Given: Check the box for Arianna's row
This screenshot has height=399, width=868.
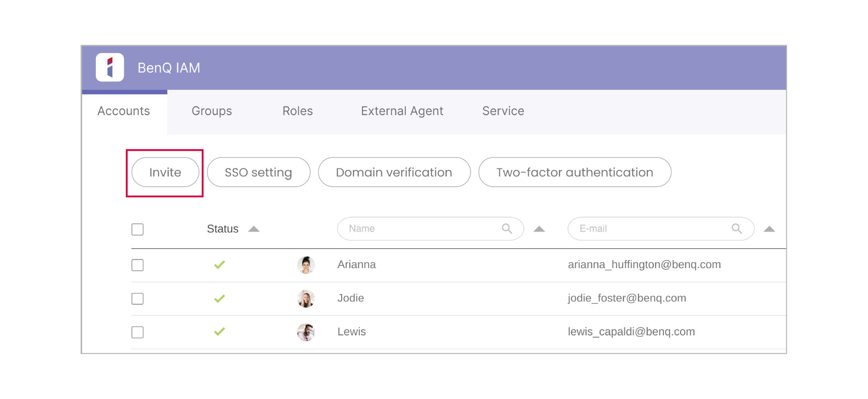Looking at the screenshot, I should tap(137, 265).
